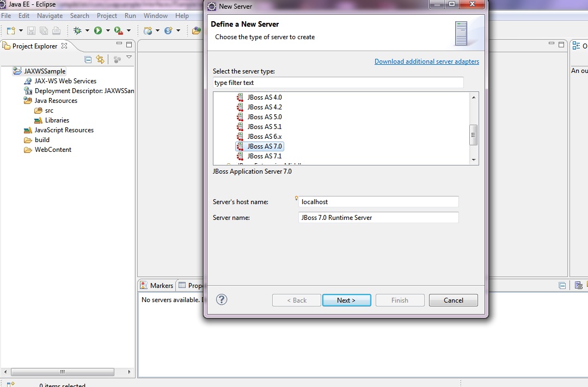Image resolution: width=588 pixels, height=387 pixels.
Task: Open the dropdown arrow beside Debug icon
Action: [x=87, y=30]
